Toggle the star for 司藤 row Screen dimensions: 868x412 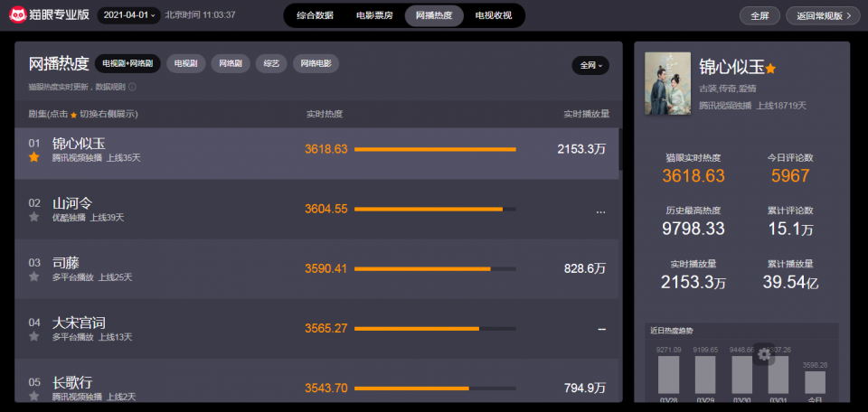click(x=34, y=276)
